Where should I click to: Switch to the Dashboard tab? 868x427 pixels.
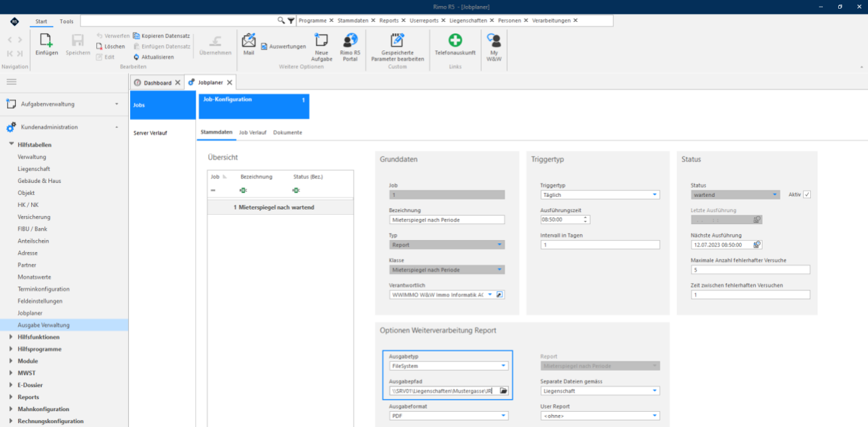click(x=157, y=83)
